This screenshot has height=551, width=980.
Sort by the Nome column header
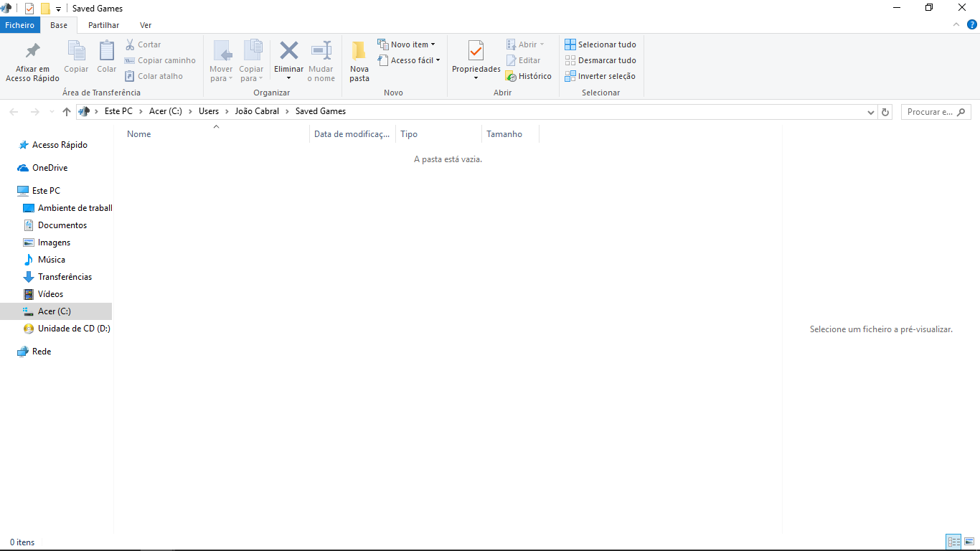click(x=139, y=134)
